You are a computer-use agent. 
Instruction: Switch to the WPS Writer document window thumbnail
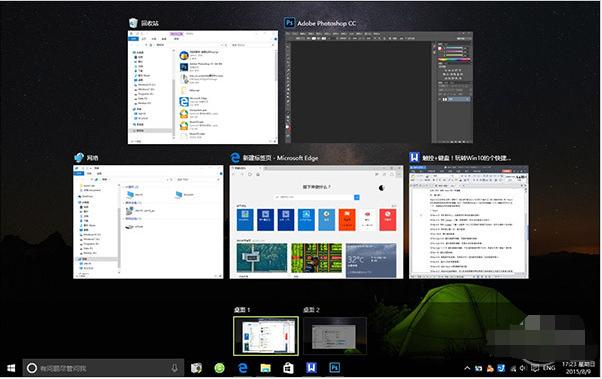pyautogui.click(x=469, y=222)
